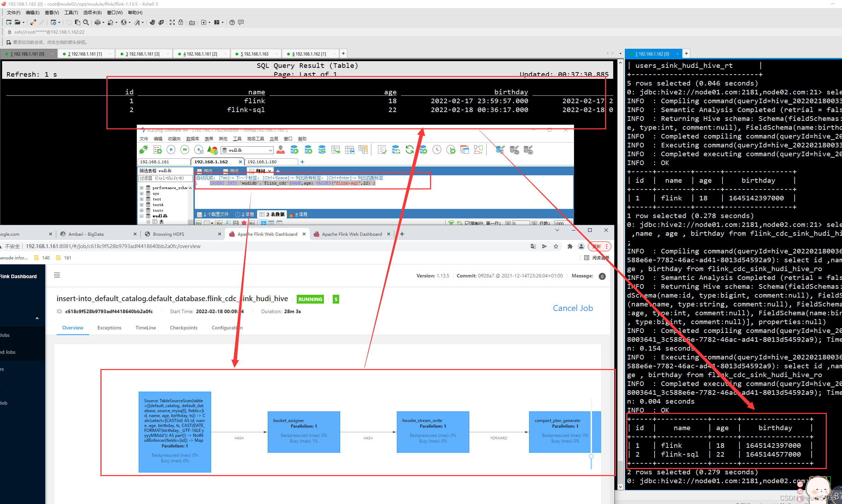
Task: Expand sys database tree node
Action: 142,193
